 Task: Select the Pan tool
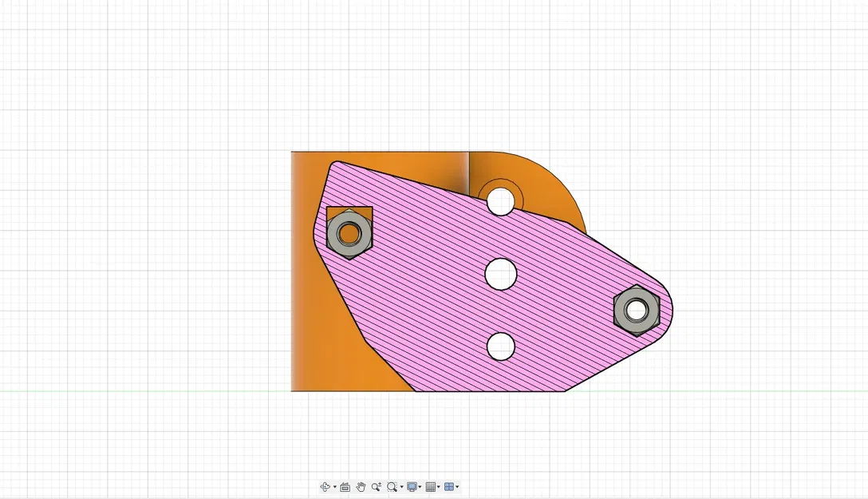pos(360,486)
